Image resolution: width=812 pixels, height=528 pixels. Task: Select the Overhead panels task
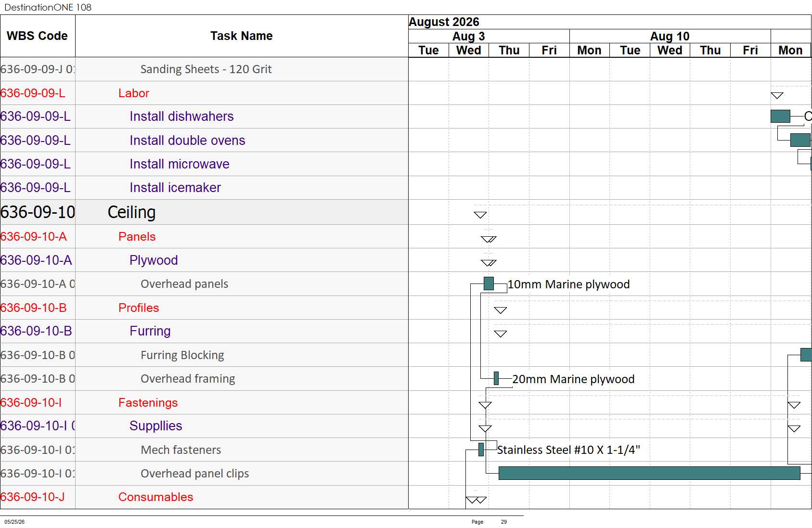tap(184, 284)
